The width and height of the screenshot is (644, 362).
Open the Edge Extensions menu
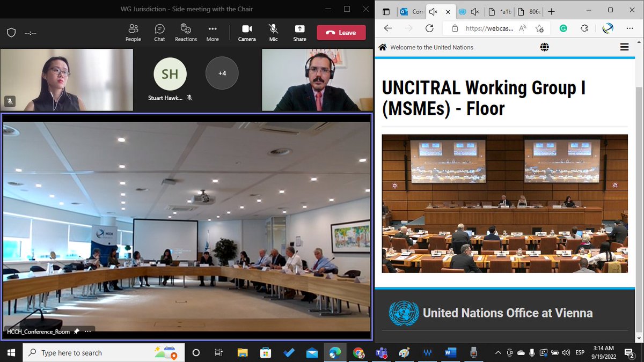(x=585, y=28)
